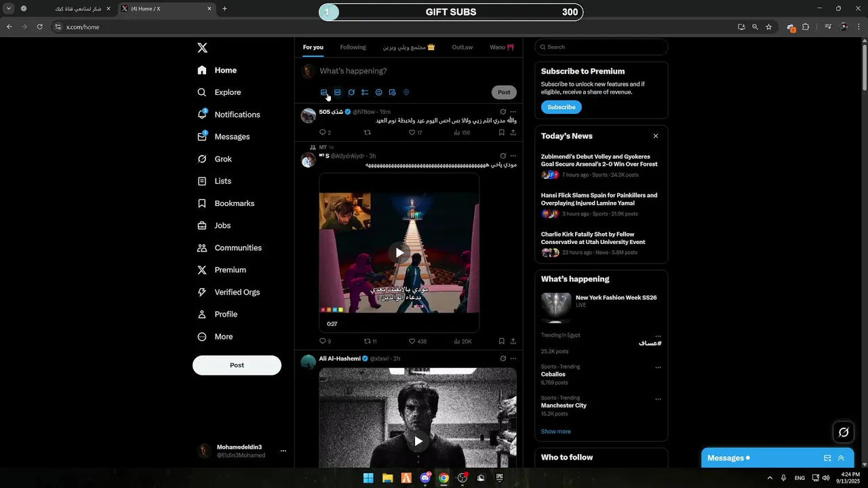Viewport: 868px width, 488px height.
Task: Bookmark this page with star icon
Action: (768, 27)
